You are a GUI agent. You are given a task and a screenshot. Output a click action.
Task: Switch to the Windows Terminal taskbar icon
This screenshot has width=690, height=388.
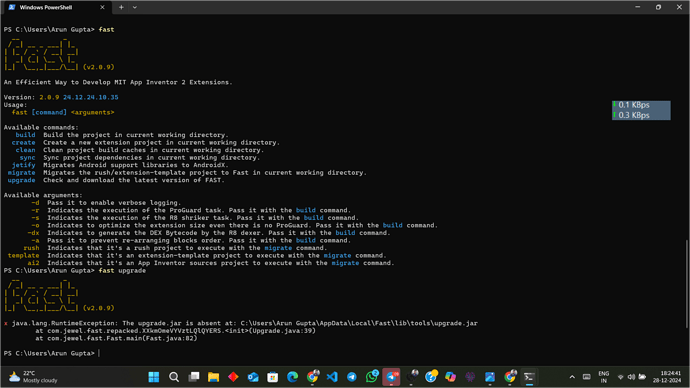click(x=529, y=377)
